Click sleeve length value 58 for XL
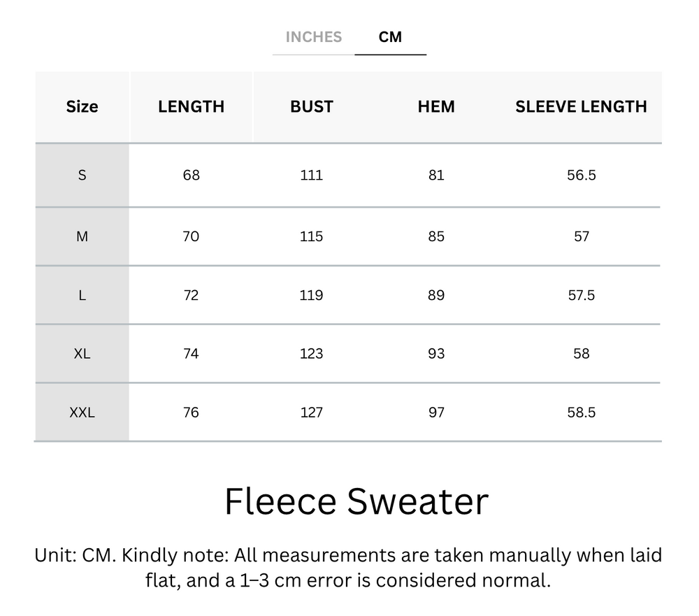The image size is (699, 616). [x=581, y=354]
